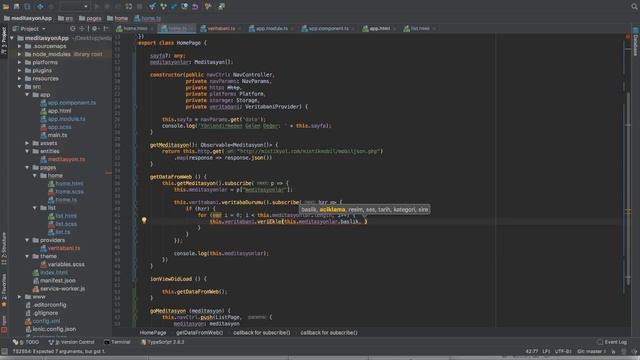Expand the assets folder
Image resolution: width=640 pixels, height=360 pixels.
27,143
